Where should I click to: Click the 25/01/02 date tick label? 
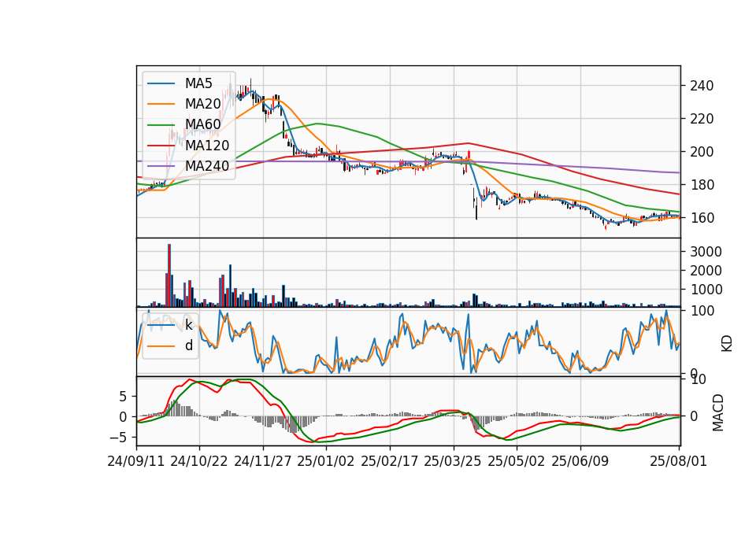pyautogui.click(x=326, y=461)
